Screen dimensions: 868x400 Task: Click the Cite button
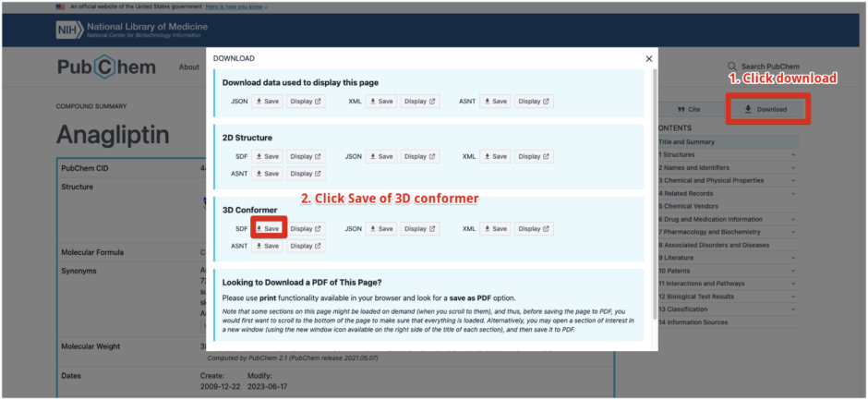(689, 109)
